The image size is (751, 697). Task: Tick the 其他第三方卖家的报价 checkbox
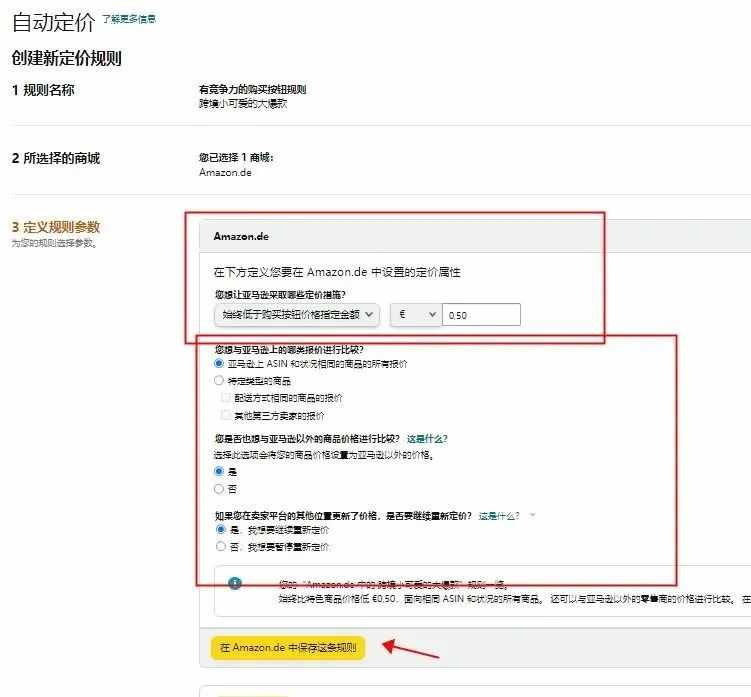[226, 415]
